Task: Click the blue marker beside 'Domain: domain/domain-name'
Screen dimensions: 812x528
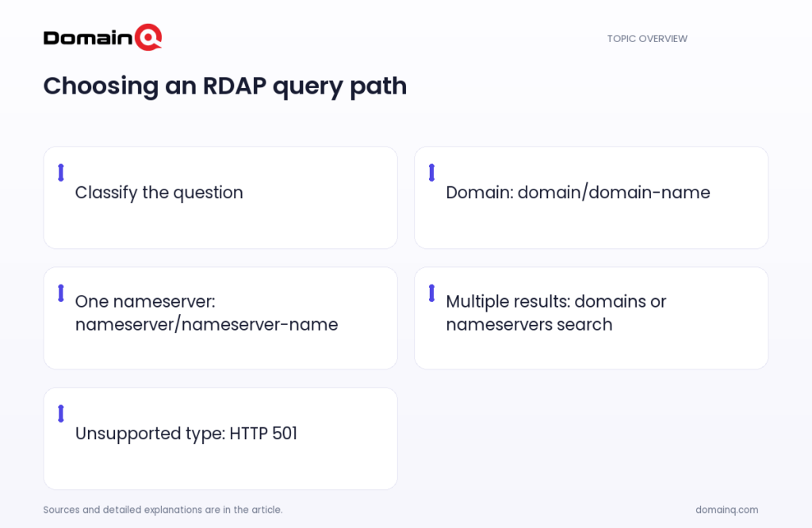Action: [431, 172]
